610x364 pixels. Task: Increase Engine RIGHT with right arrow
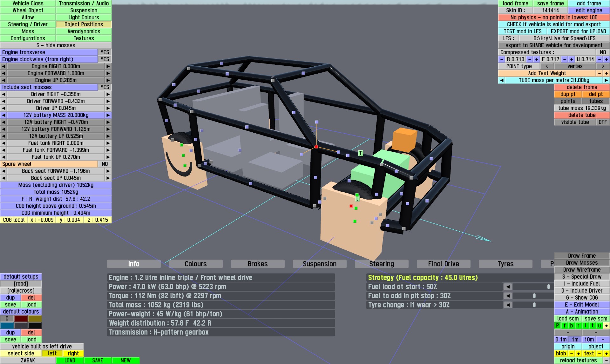point(108,66)
